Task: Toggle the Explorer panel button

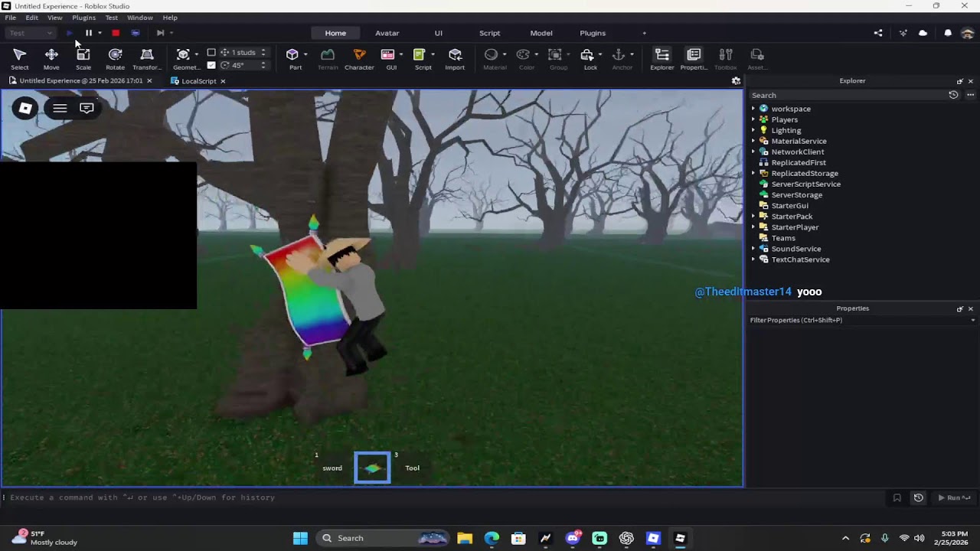Action: [662, 59]
